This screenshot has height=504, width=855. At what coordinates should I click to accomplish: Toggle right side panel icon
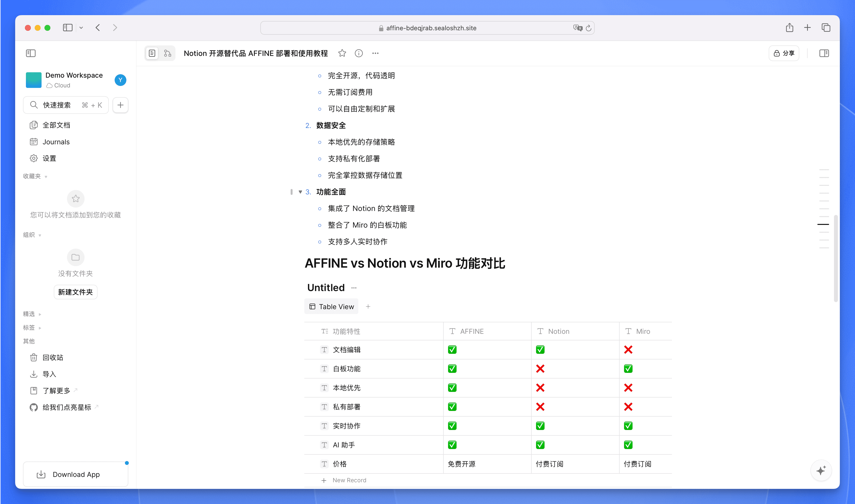(x=824, y=53)
